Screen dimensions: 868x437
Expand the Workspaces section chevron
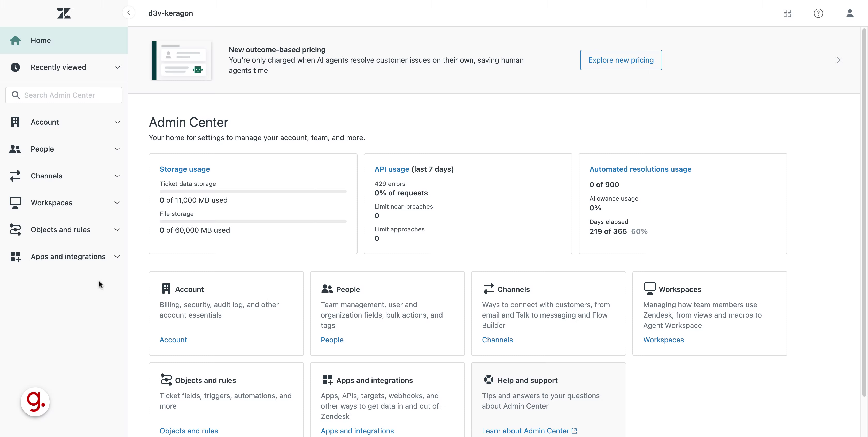coord(117,203)
